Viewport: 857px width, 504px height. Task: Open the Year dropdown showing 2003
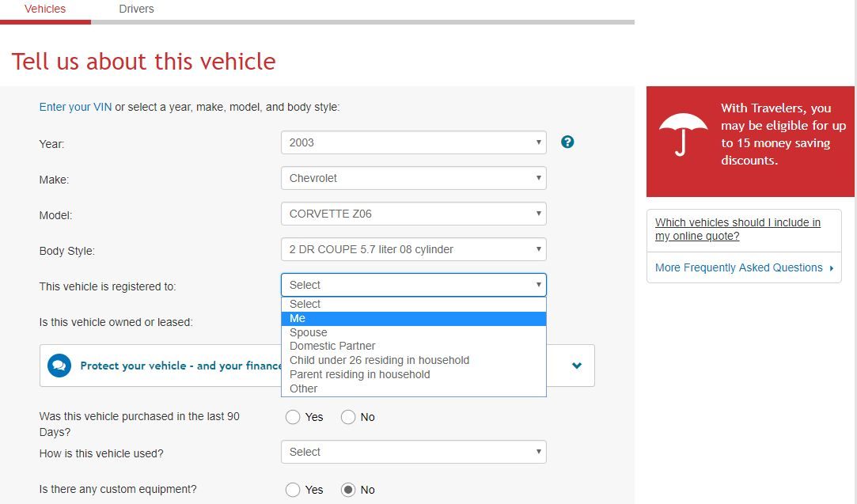coord(414,142)
